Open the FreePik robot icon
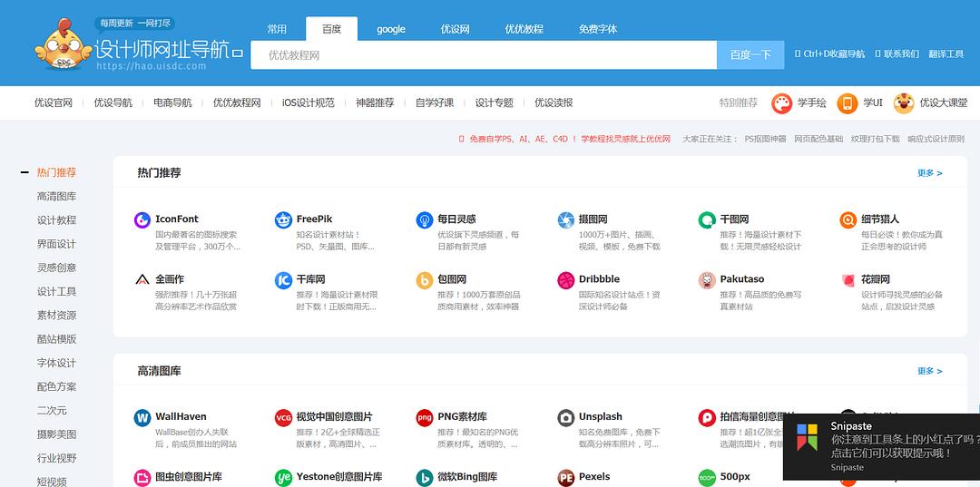The image size is (980, 487). pyautogui.click(x=283, y=219)
